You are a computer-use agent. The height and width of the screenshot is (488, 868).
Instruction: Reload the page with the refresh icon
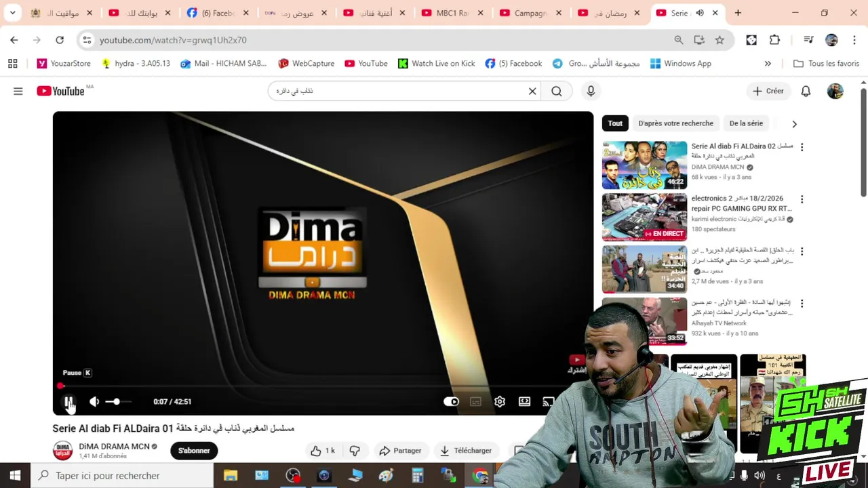pos(60,40)
